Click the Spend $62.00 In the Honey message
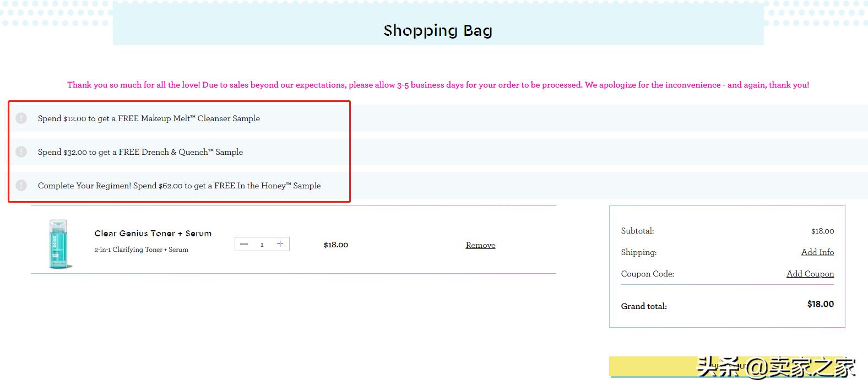Screen dimensions: 868x390 pyautogui.click(x=179, y=186)
